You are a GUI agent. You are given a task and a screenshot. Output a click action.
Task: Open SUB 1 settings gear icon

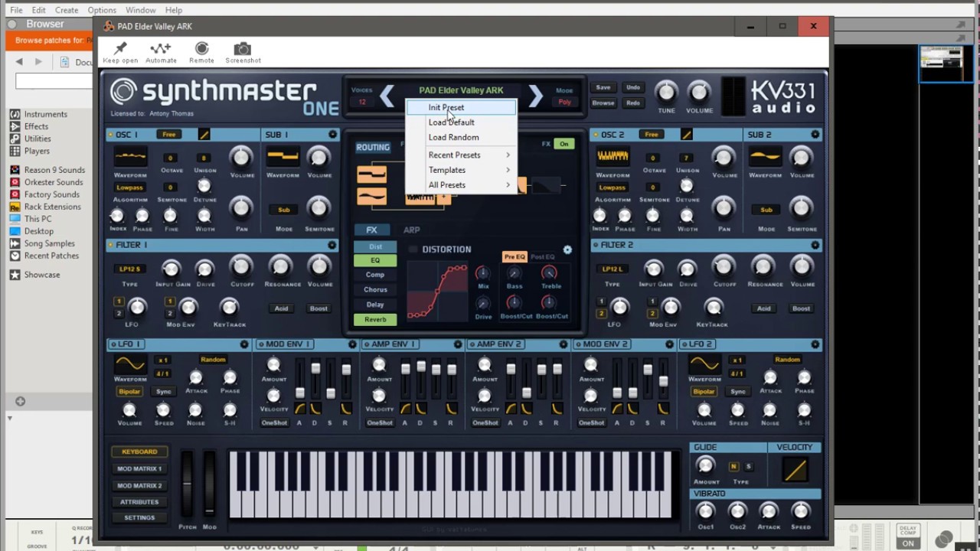(332, 135)
